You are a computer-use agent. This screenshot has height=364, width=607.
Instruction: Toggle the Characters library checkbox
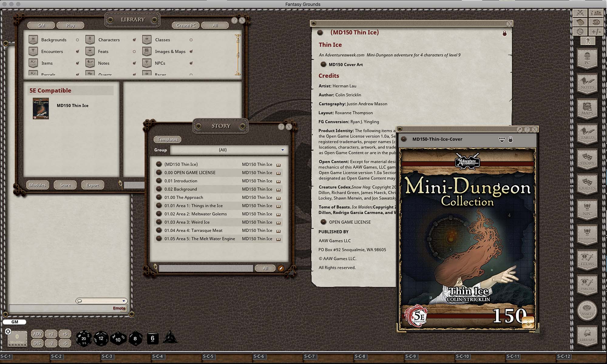[134, 40]
